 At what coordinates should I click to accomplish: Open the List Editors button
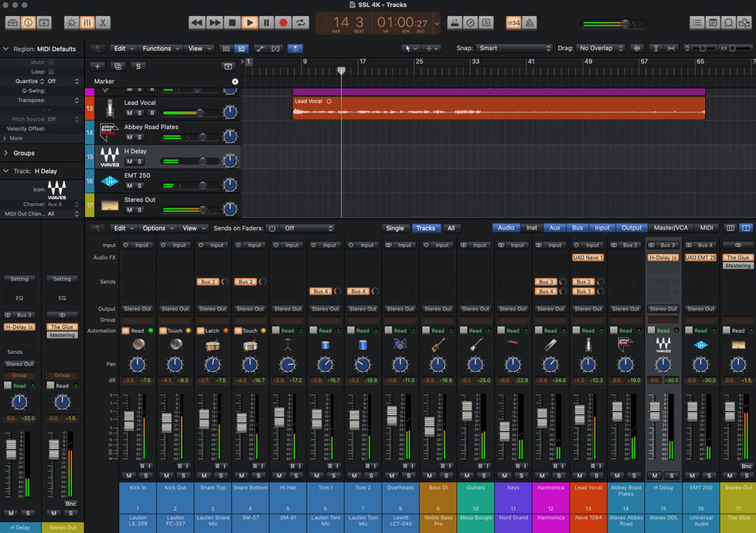click(696, 22)
